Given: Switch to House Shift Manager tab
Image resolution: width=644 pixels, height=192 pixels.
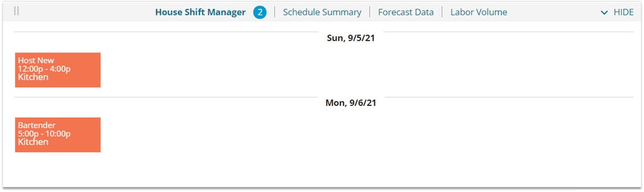Looking at the screenshot, I should [200, 12].
